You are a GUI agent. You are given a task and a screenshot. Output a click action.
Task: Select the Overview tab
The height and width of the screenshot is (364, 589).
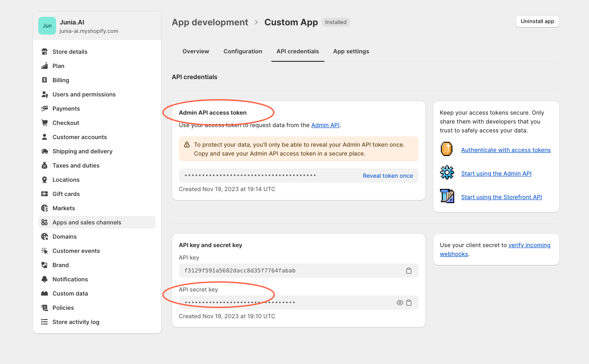point(196,51)
